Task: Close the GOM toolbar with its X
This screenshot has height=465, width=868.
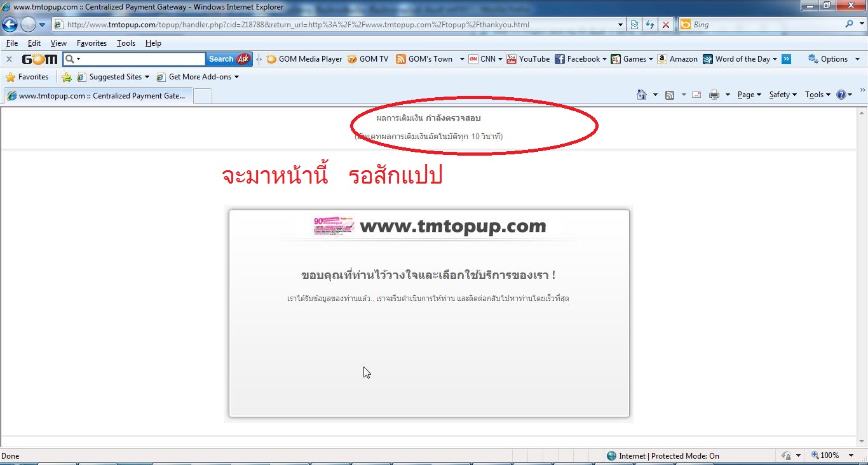Action: pos(9,59)
